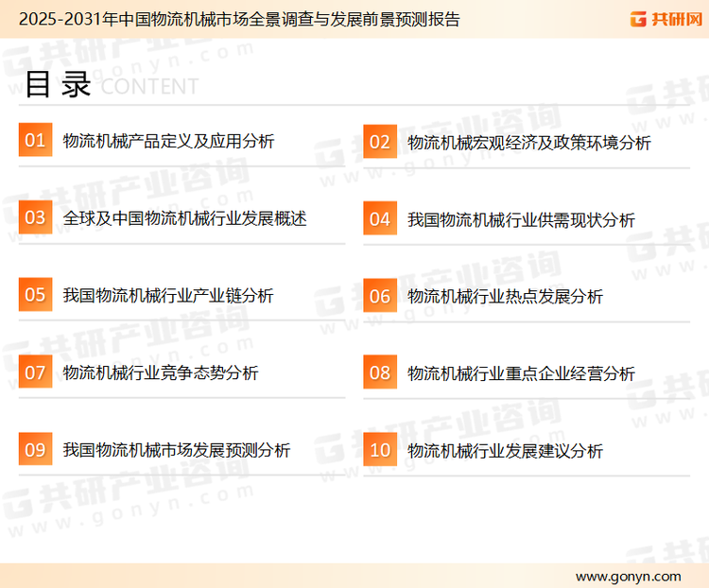
Task: Select the orange 07 number badge
Action: (35, 372)
